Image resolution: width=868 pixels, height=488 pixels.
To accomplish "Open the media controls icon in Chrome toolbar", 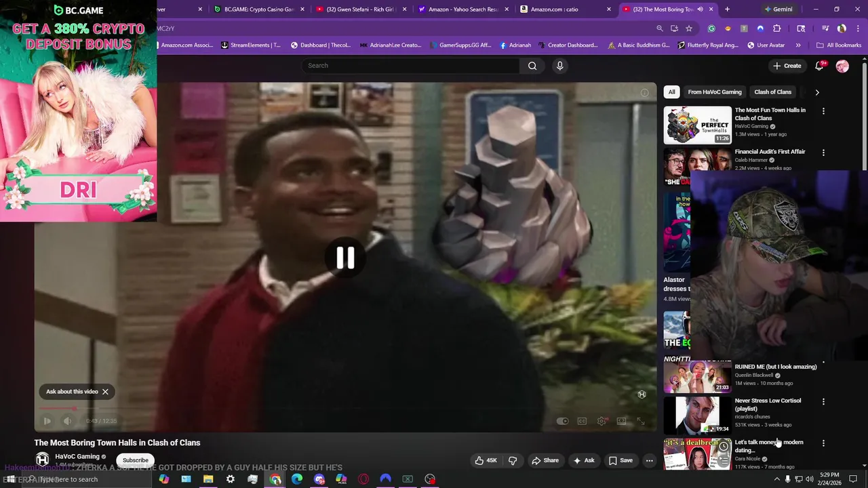I will pos(825,28).
